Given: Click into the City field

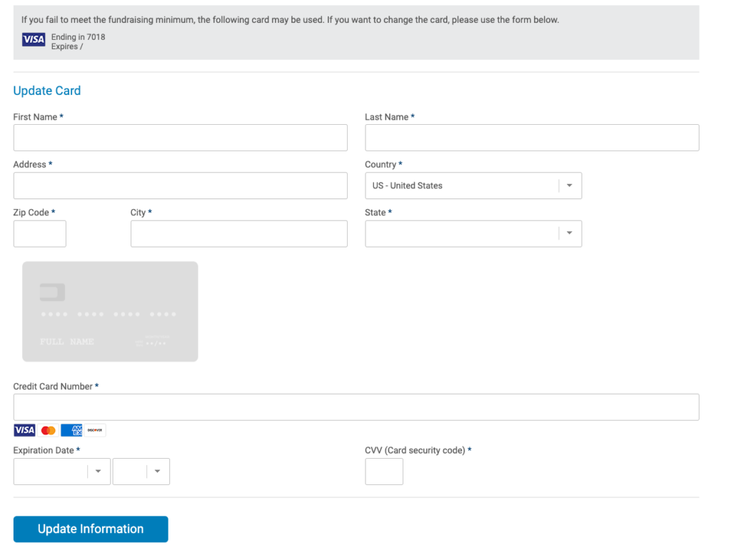Looking at the screenshot, I should pos(238,233).
